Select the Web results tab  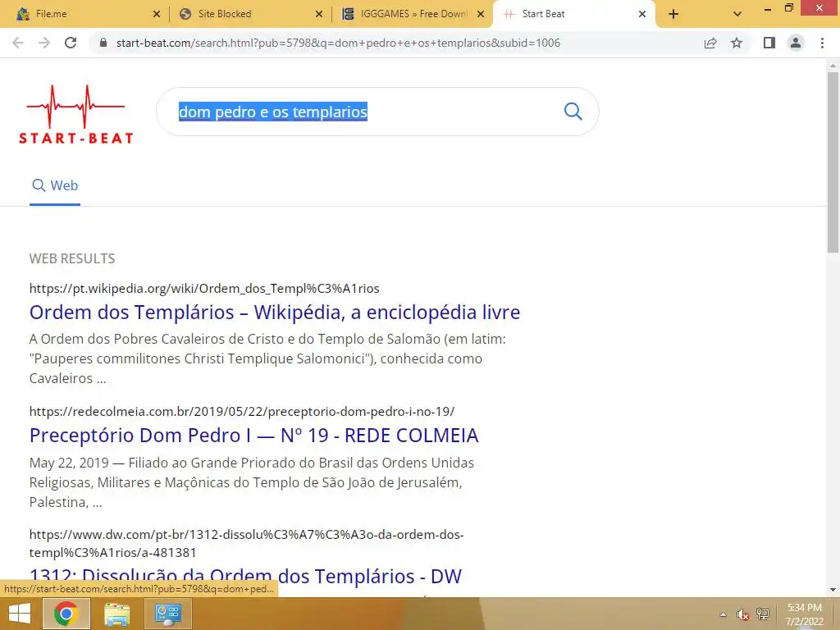[55, 185]
